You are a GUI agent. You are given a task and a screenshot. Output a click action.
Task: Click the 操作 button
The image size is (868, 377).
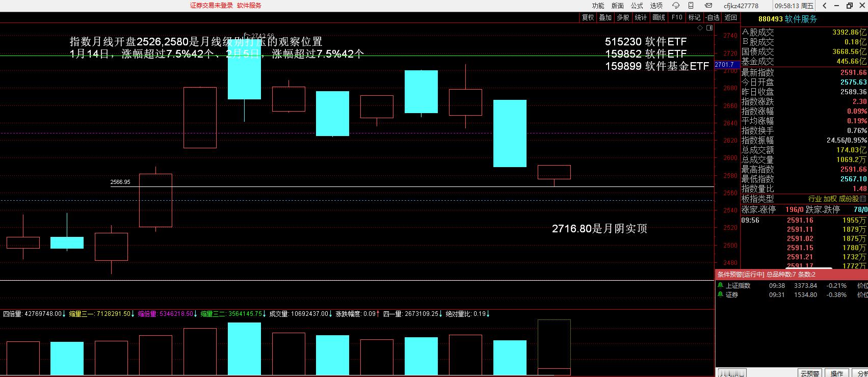(x=837, y=373)
